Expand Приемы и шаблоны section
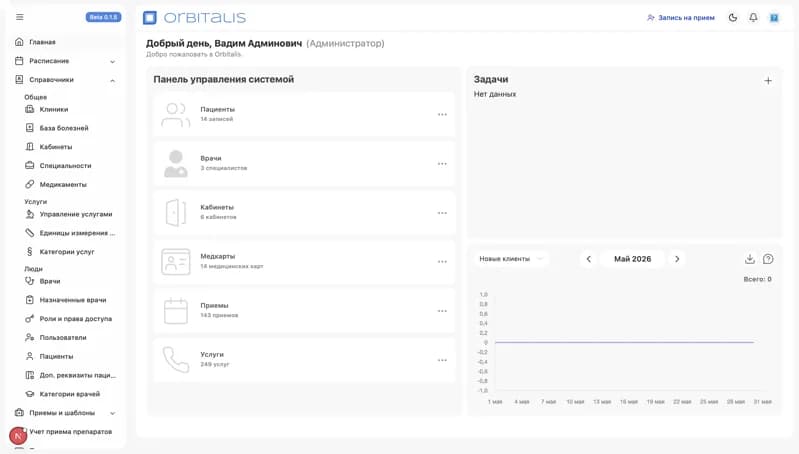Viewport: 799px width, 454px height. [x=66, y=413]
